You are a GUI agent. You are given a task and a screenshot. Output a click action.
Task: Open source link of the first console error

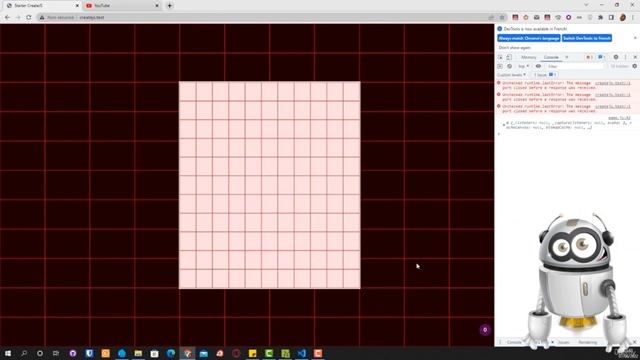pos(612,83)
